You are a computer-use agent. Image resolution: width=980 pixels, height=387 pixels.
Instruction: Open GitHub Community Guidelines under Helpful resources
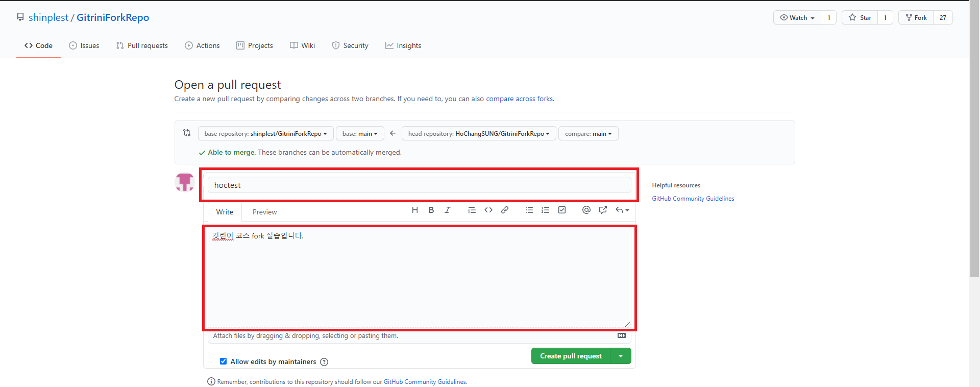click(x=693, y=199)
